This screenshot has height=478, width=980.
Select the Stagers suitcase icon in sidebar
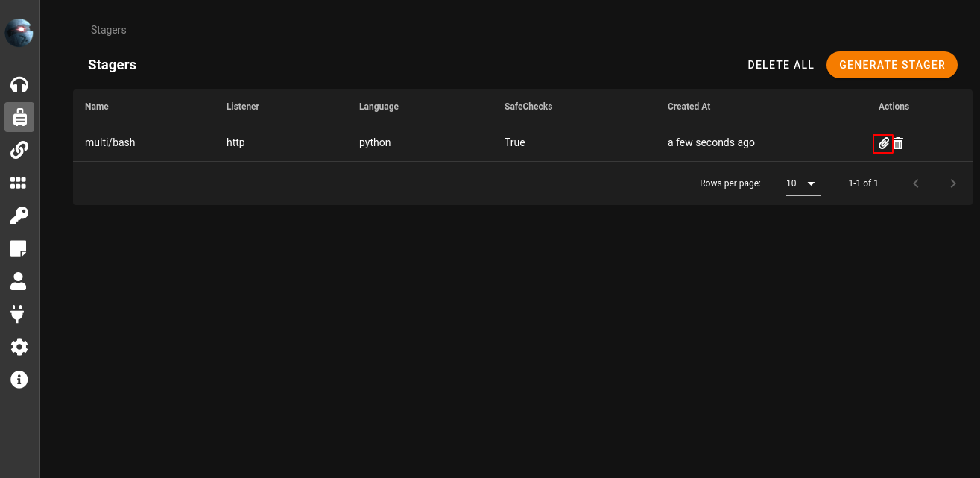pyautogui.click(x=19, y=117)
